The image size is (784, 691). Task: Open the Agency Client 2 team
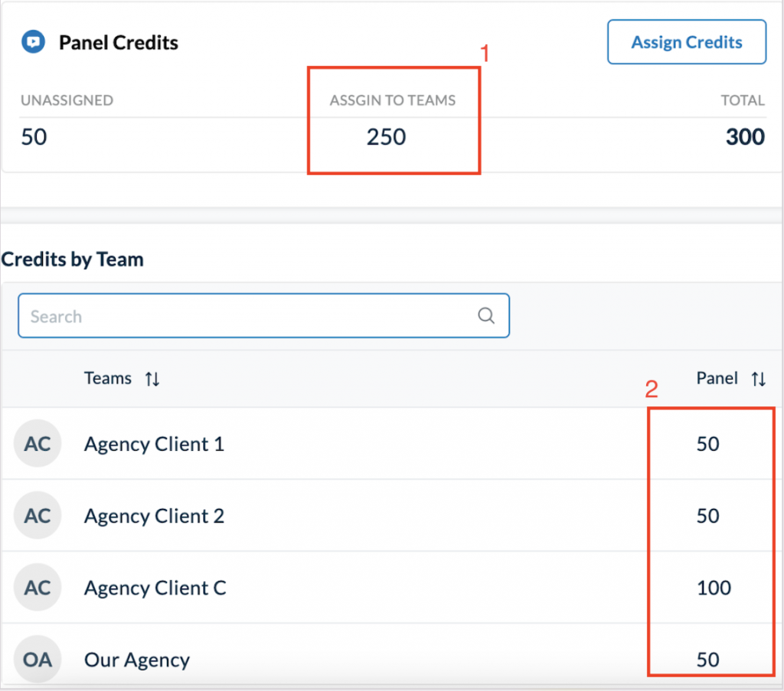tap(154, 516)
